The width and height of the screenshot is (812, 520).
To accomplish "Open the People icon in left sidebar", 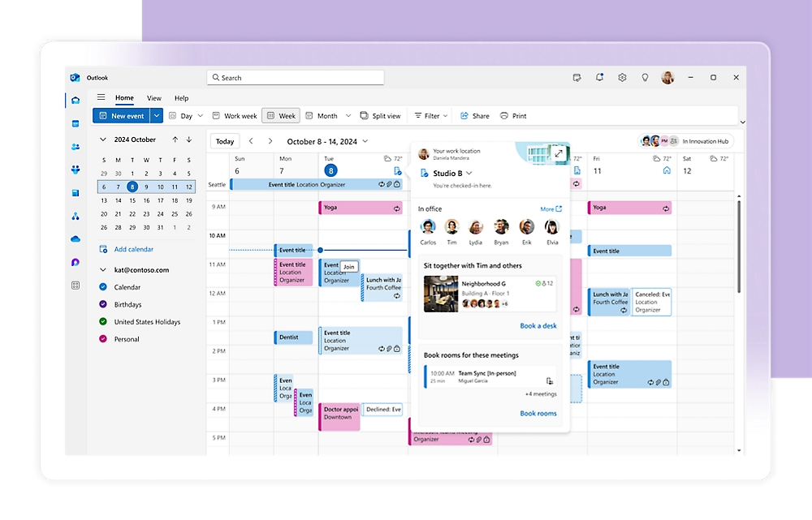I will 76,147.
